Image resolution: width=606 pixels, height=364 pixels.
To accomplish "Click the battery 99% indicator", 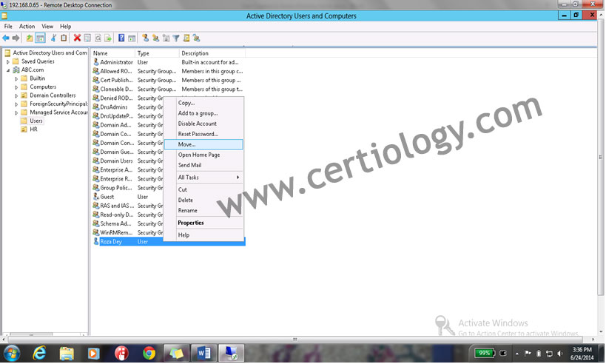I will tap(485, 353).
